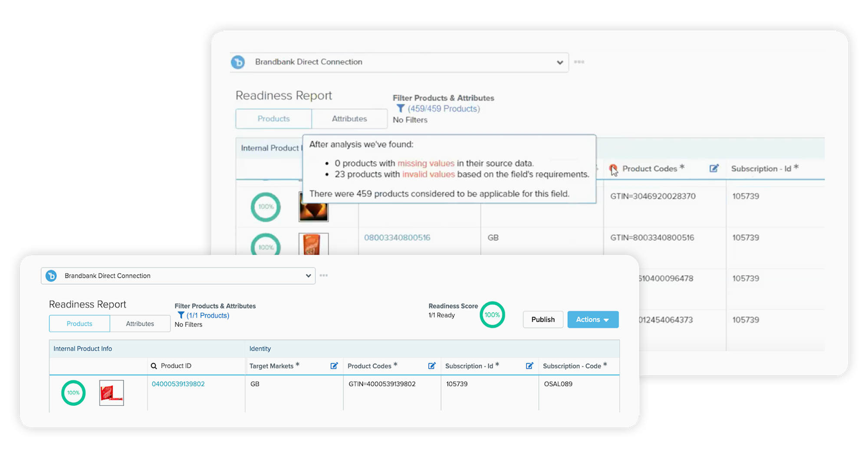Image resolution: width=868 pixels, height=461 pixels.
Task: Click the (1/1 Products) filter link
Action: (208, 315)
